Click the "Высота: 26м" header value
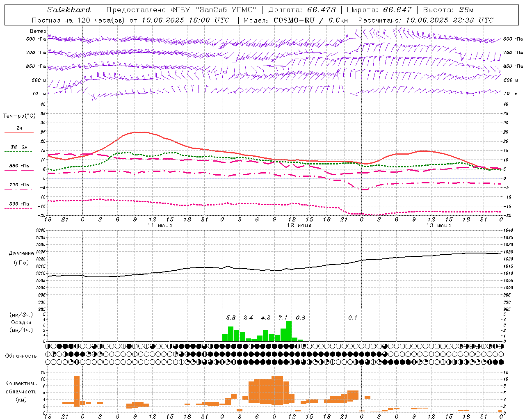This screenshot has height=420, width=525. click(x=448, y=9)
